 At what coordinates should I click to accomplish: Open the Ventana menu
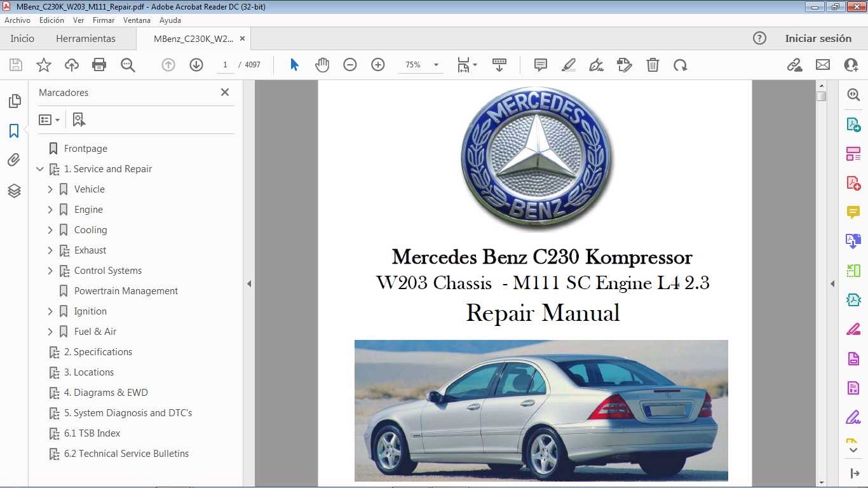[x=137, y=20]
